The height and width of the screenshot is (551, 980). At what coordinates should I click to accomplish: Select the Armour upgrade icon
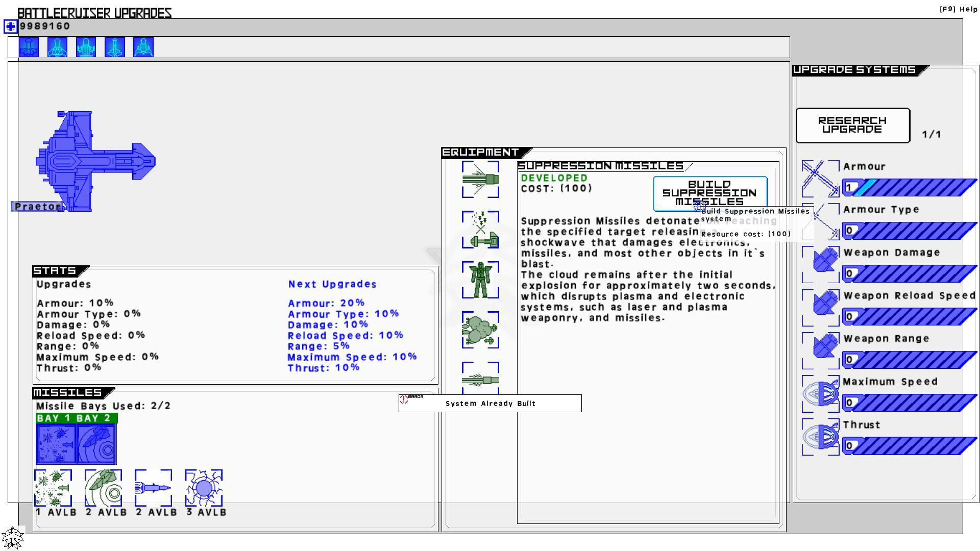820,179
